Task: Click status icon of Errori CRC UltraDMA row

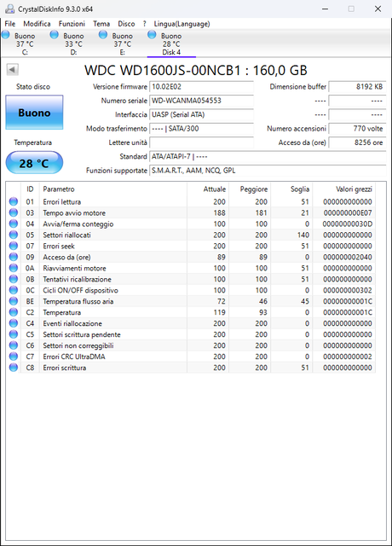Action: pos(14,357)
